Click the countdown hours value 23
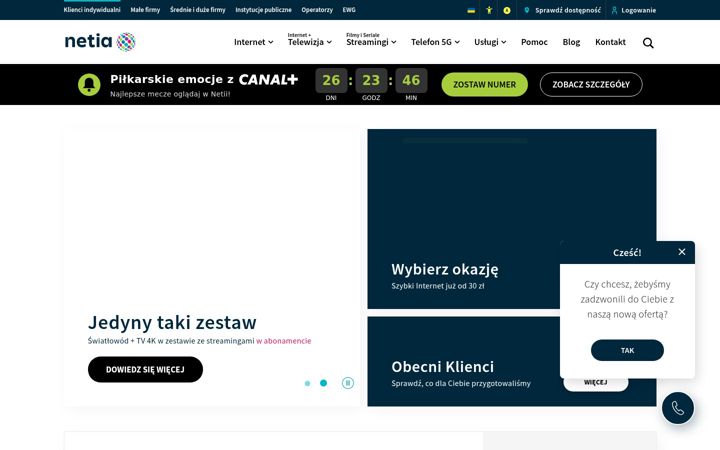720x450 pixels. tap(371, 80)
